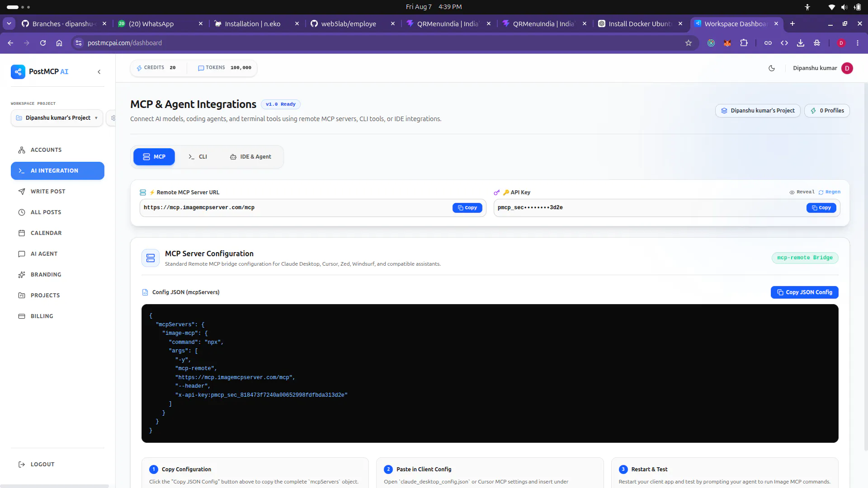868x488 pixels.
Task: Collapse the sidebar with the chevron arrow
Action: [x=99, y=72]
